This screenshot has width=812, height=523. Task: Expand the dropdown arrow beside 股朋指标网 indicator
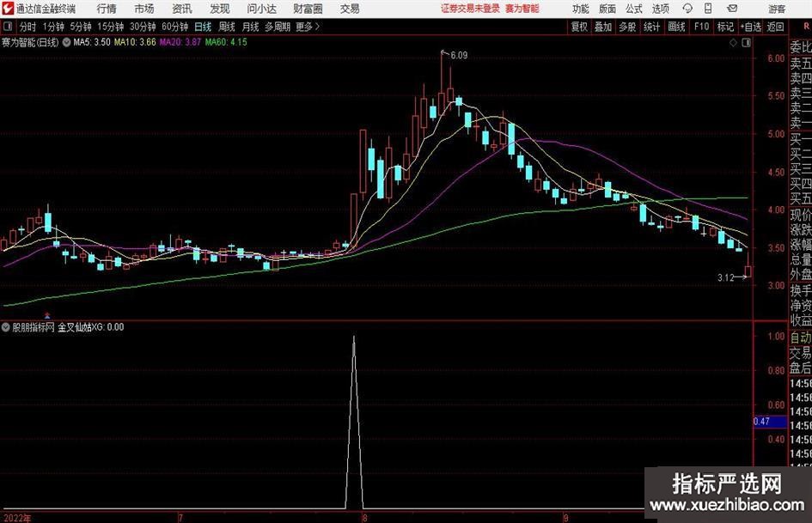(6, 327)
